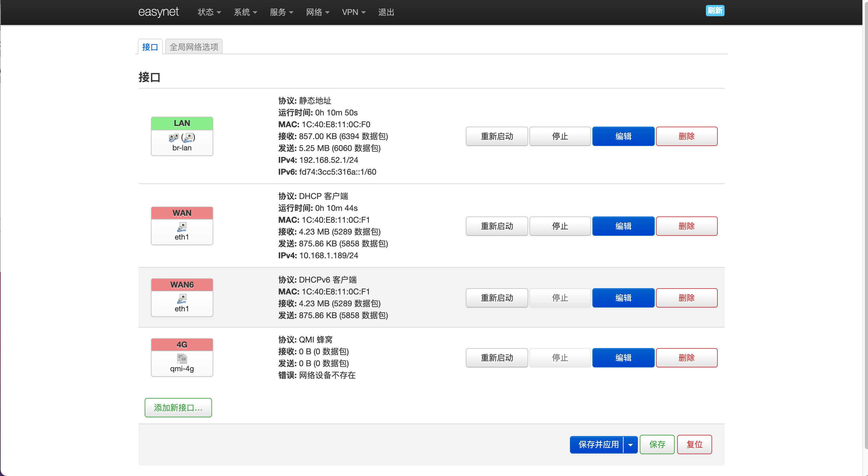Click the easynet brand link
This screenshot has width=868, height=476.
158,12
